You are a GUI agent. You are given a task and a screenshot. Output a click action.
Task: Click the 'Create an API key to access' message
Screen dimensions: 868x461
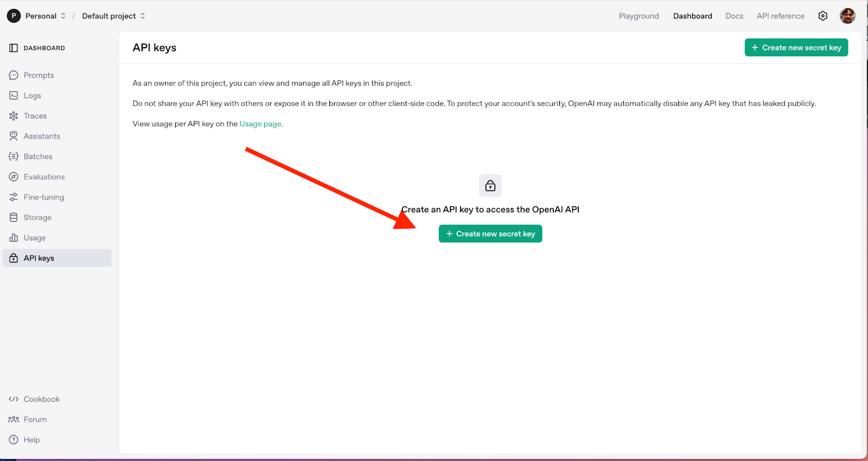(490, 210)
